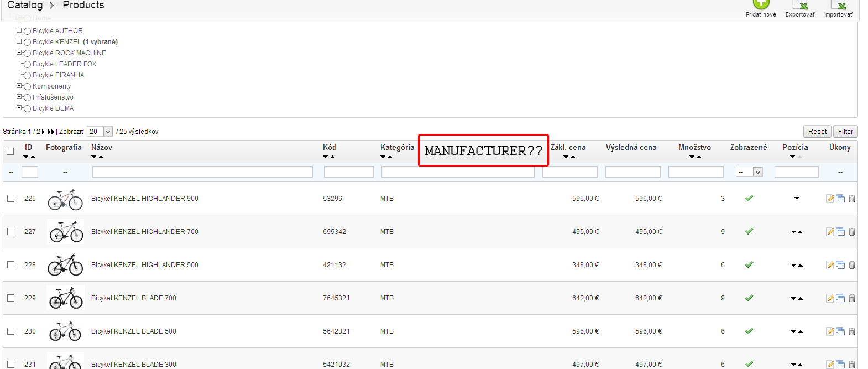Open Bicykel KENZEL BLADE 700 product link
868x369 pixels.
click(134, 298)
